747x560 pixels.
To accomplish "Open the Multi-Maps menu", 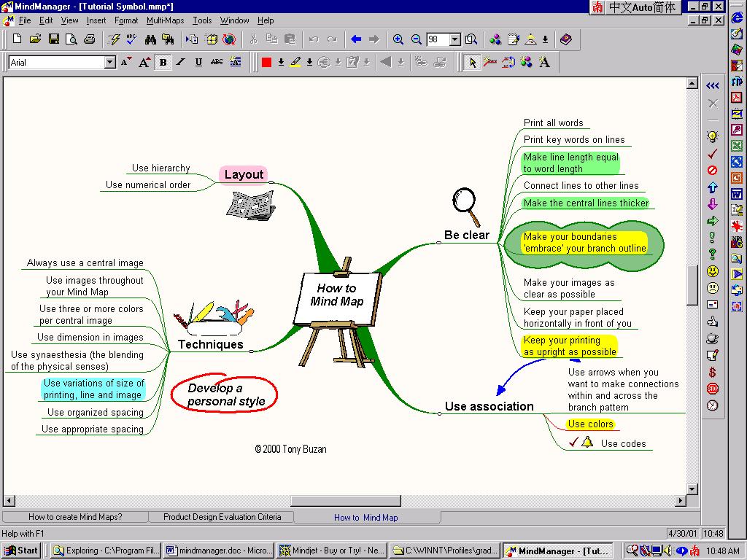I will (x=165, y=20).
